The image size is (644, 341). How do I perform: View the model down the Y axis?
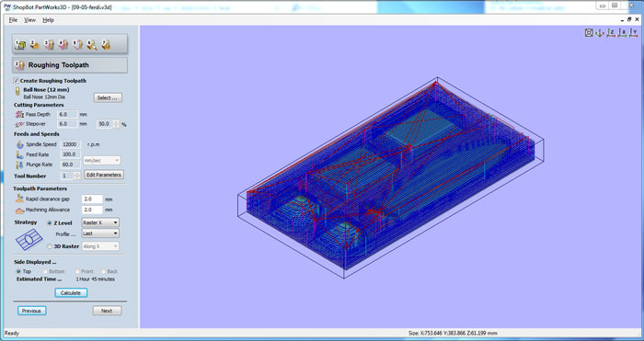(x=633, y=33)
